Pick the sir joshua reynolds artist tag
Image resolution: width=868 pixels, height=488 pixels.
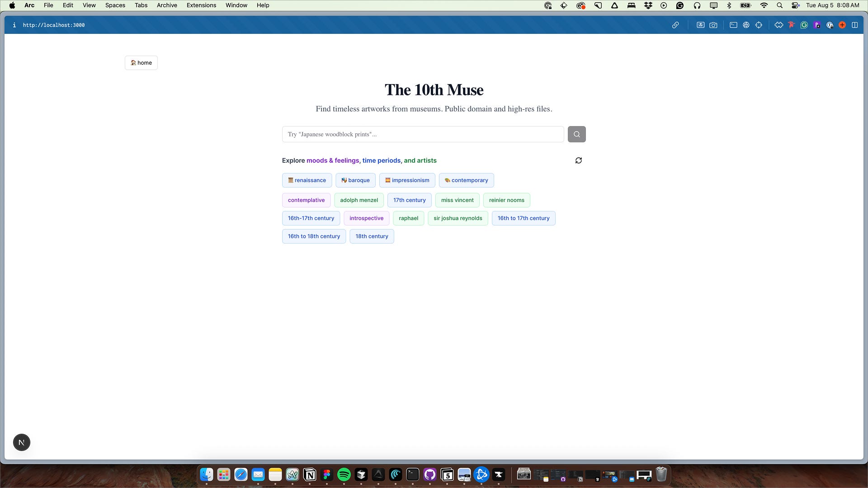point(458,218)
